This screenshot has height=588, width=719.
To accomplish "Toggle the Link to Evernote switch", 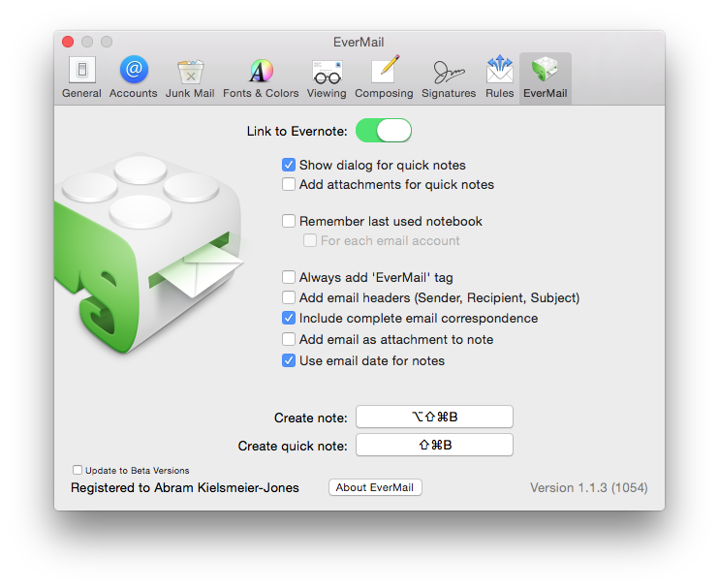I will point(384,131).
